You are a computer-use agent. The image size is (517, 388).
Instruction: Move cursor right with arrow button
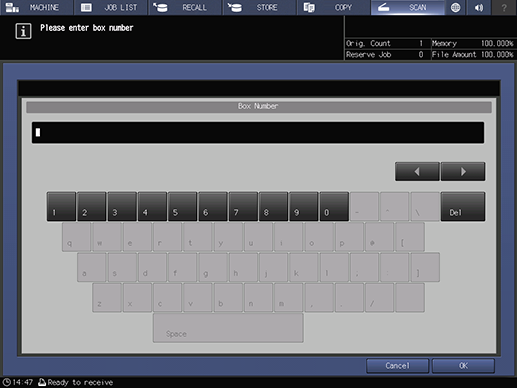[x=463, y=172]
